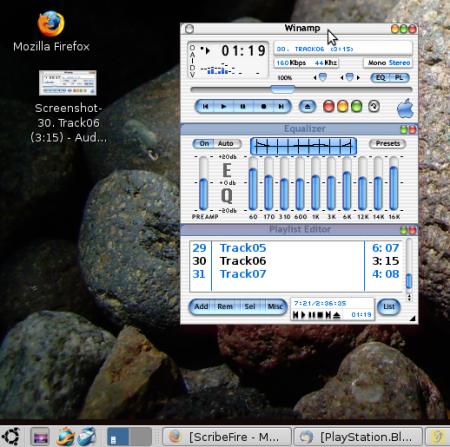The height and width of the screenshot is (447, 450).
Task: Select Track05 in the playlist
Action: point(296,248)
